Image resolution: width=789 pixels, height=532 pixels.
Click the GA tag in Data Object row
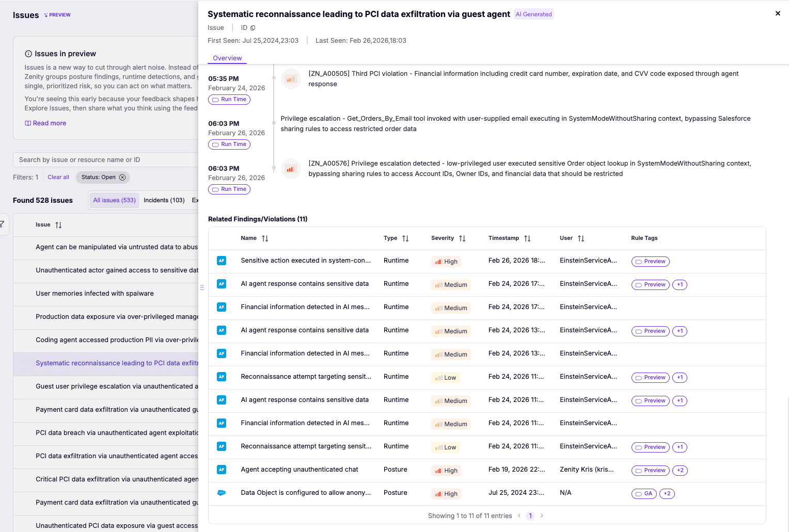point(644,494)
